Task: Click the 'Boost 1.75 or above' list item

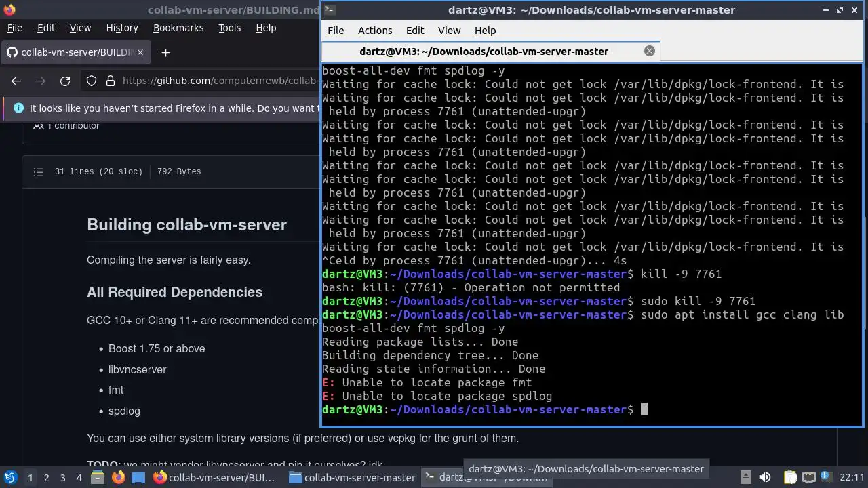Action: [x=157, y=348]
